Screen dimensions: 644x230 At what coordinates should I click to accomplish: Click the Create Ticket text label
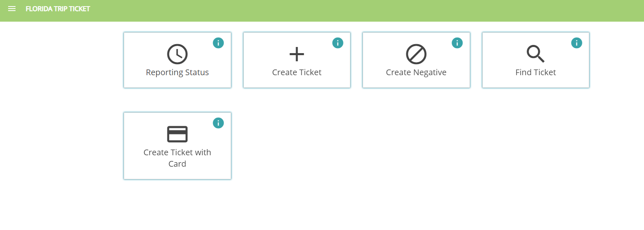(297, 72)
